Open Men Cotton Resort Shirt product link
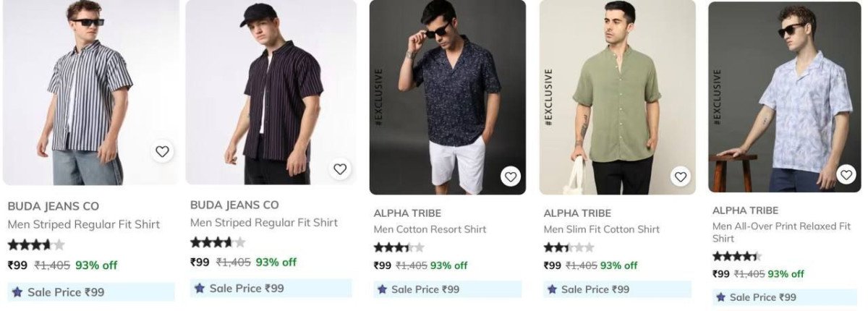Viewport: 868px width, 311px height. [430, 229]
